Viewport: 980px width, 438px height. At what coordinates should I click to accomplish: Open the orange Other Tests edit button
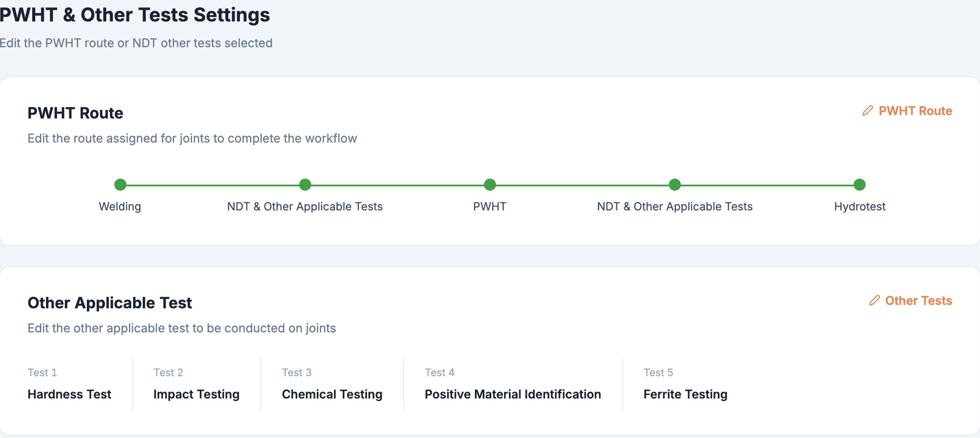[x=910, y=301]
